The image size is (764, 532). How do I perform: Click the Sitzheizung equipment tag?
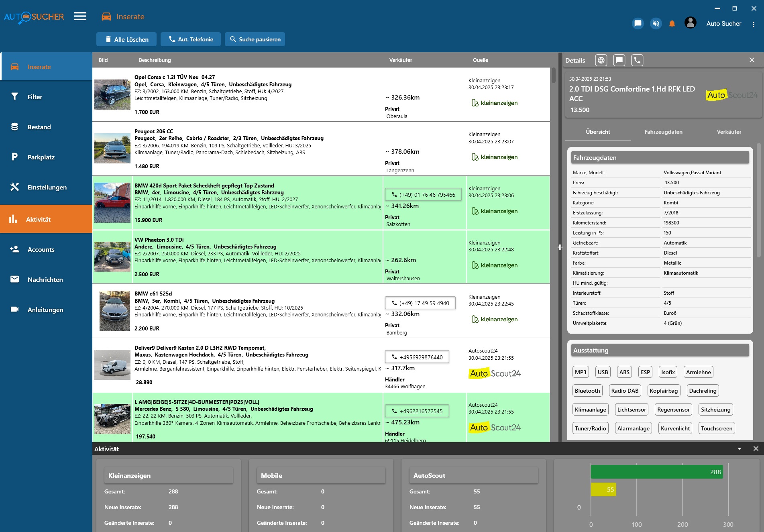point(715,410)
